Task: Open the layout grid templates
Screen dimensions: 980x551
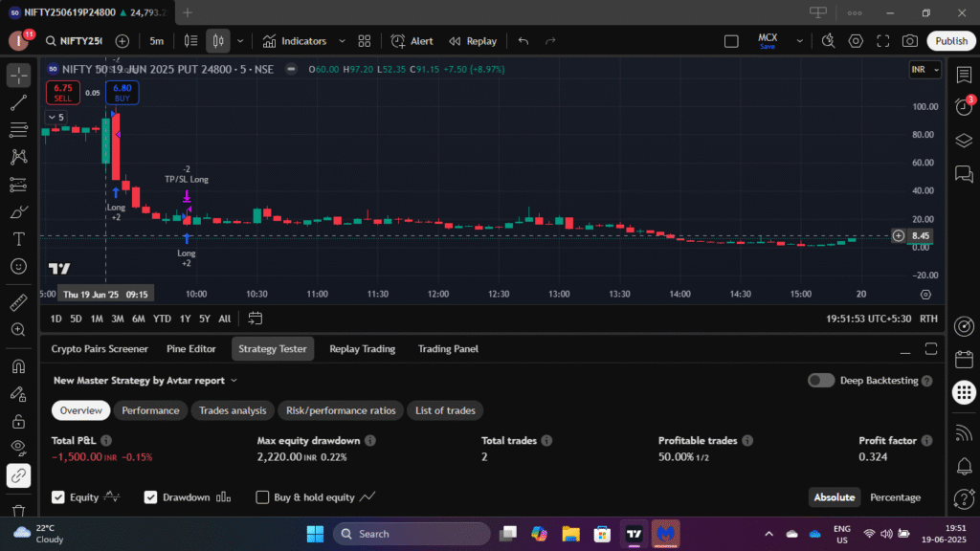Action: coord(365,41)
